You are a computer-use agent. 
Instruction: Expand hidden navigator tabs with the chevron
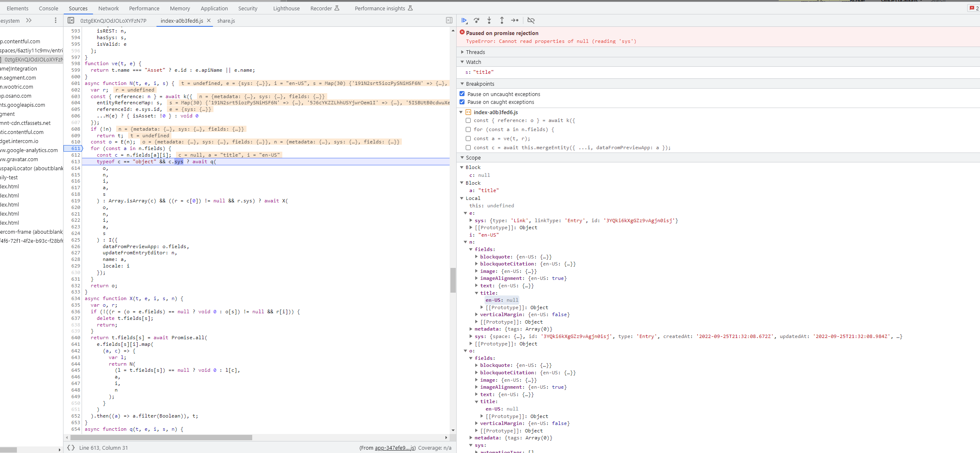tap(28, 20)
